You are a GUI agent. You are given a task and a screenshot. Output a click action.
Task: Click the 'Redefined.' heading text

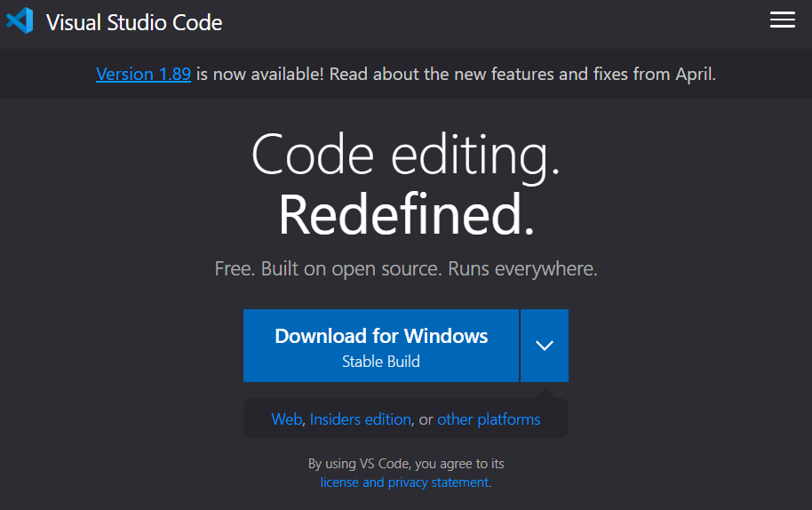pyautogui.click(x=406, y=214)
